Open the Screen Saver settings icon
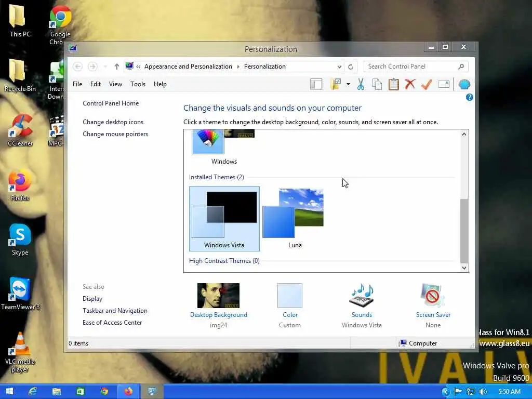This screenshot has width=532, height=399. pos(433,296)
